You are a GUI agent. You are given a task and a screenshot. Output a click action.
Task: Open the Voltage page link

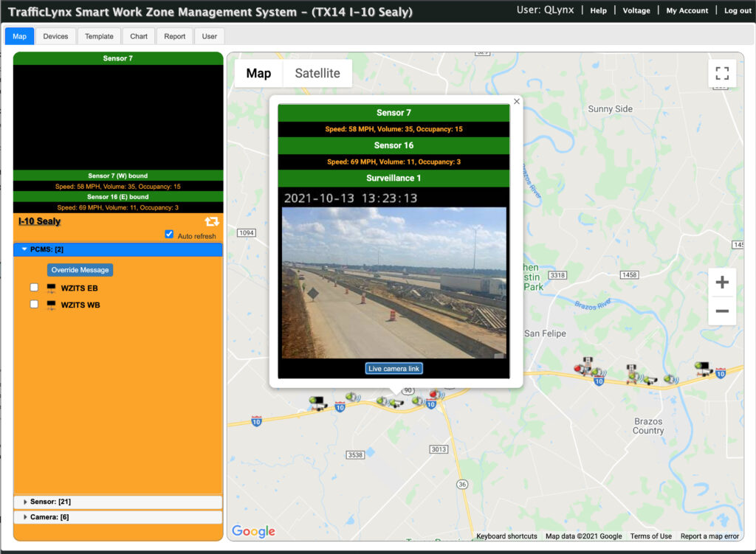(636, 10)
